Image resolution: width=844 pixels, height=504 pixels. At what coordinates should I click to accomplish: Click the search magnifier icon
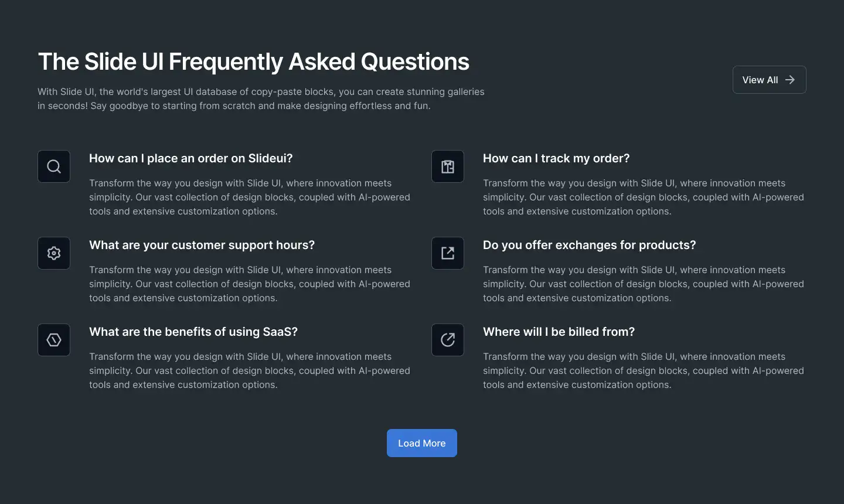click(x=54, y=166)
